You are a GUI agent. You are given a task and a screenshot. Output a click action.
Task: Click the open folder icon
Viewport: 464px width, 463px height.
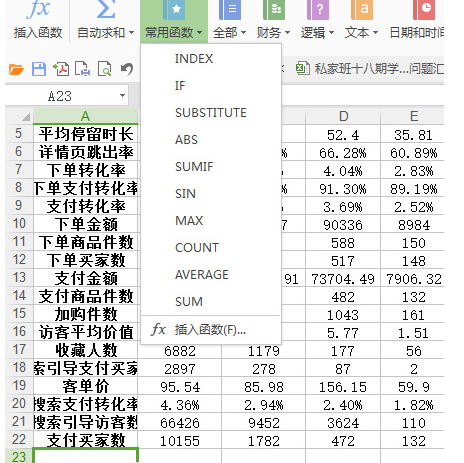[16, 69]
